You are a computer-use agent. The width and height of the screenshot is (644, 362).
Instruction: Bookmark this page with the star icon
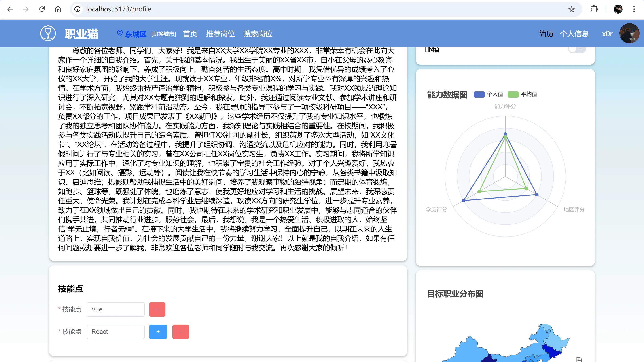572,9
